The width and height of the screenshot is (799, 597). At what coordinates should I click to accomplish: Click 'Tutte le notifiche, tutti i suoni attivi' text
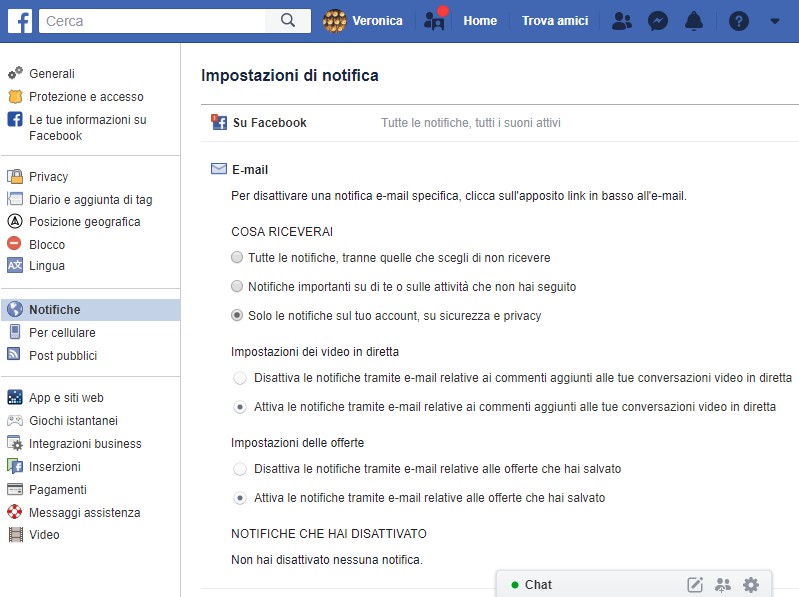click(471, 123)
